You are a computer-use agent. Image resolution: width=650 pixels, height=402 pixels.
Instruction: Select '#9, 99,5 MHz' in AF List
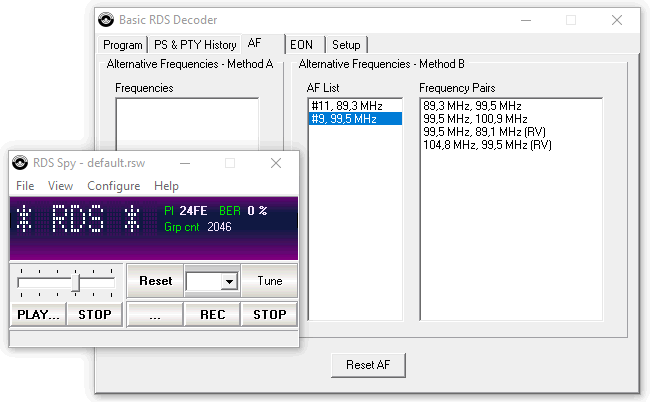355,119
